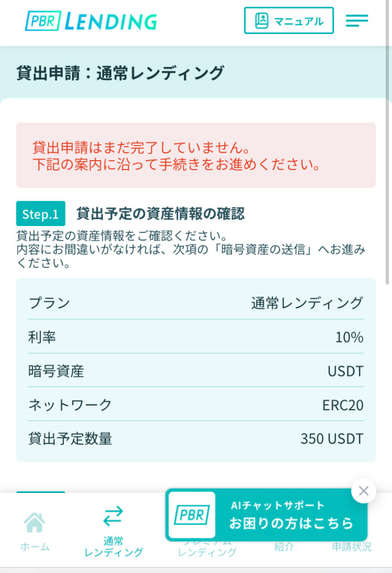Screen dimensions: 392x573
Task: Switch to the プレミアムレンディング tab
Action: 207,552
